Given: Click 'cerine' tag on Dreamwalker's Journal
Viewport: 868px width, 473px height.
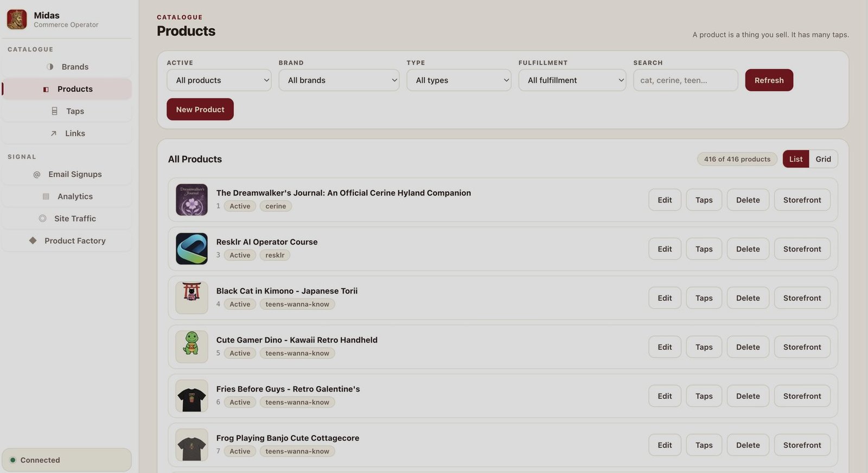Looking at the screenshot, I should [276, 206].
